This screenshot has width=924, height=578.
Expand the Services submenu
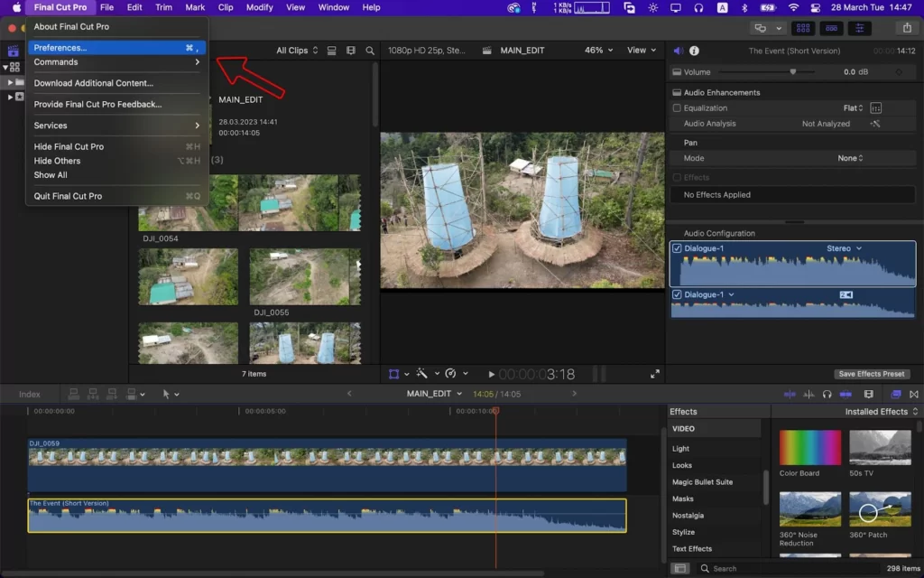point(116,126)
